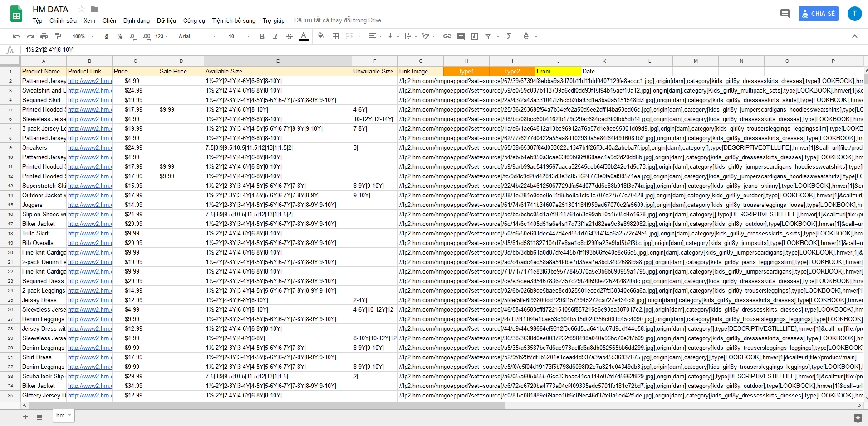The height and width of the screenshot is (426, 868).
Task: Open the Arial font dropdown
Action: click(197, 36)
